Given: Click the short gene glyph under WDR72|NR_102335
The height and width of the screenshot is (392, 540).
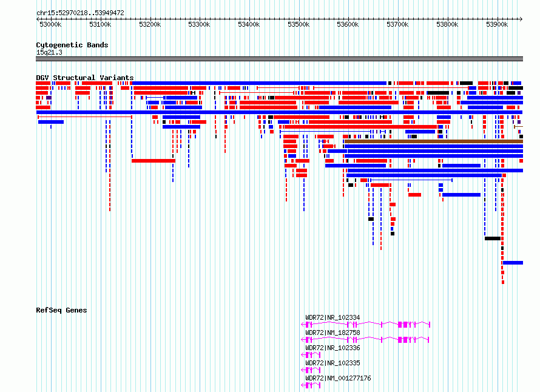Looking at the screenshot, I should coord(311,370).
